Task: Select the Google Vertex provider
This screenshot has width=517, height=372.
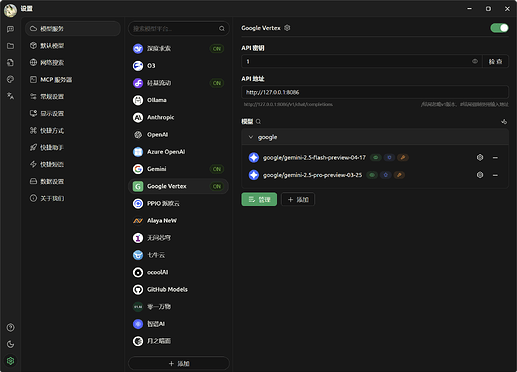Action: pos(178,186)
